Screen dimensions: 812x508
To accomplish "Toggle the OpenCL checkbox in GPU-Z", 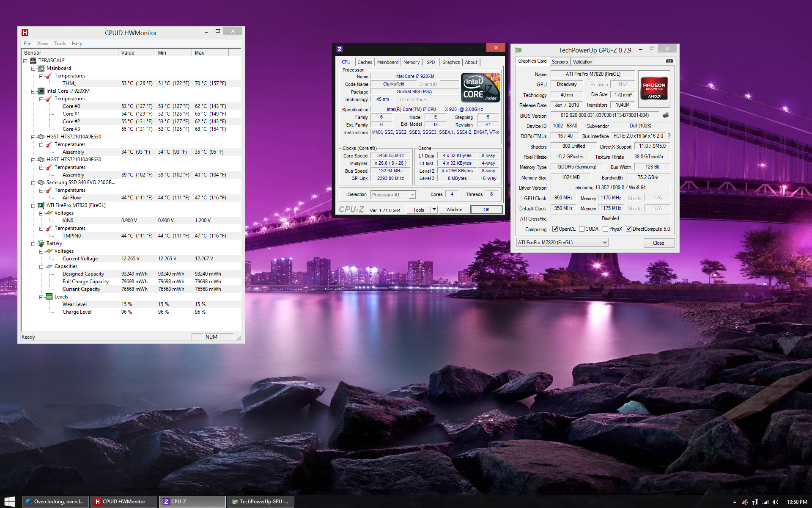I will (555, 229).
